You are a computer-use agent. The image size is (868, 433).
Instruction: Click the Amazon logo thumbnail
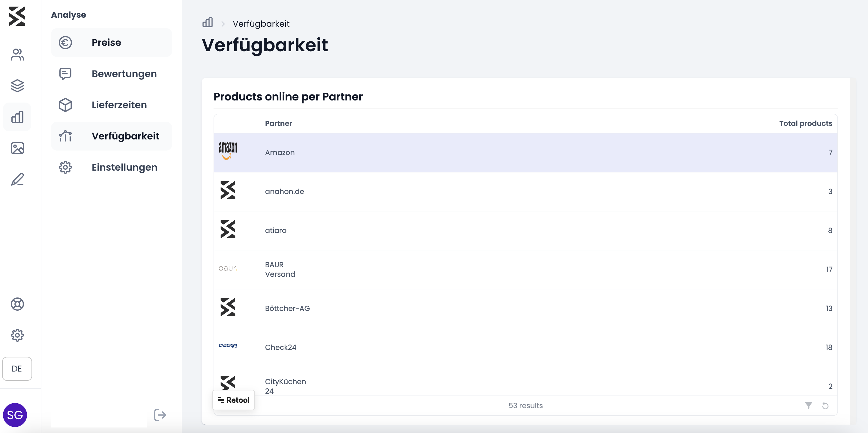click(x=228, y=151)
